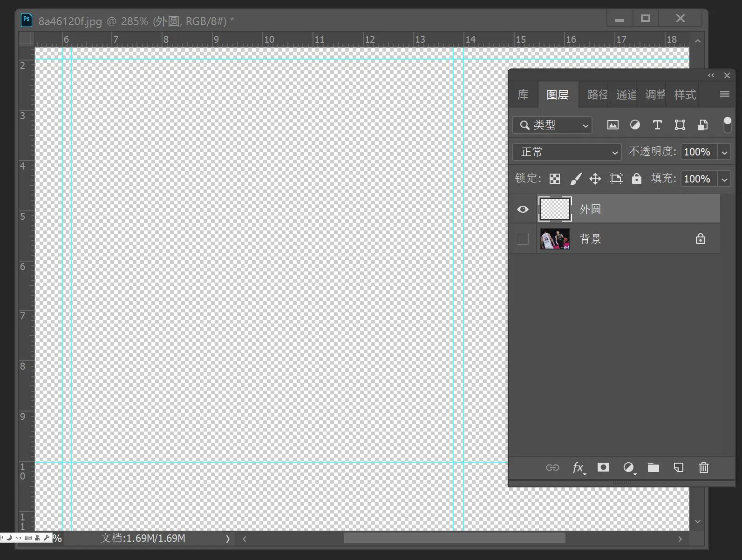Image resolution: width=742 pixels, height=560 pixels.
Task: Select the 背景 layer thumbnail
Action: pos(555,239)
